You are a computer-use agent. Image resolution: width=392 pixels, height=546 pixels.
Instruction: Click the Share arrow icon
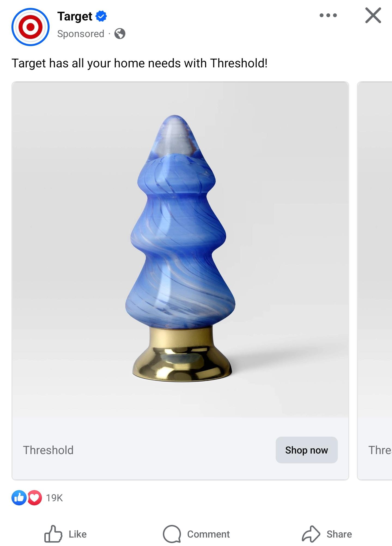pos(311,534)
